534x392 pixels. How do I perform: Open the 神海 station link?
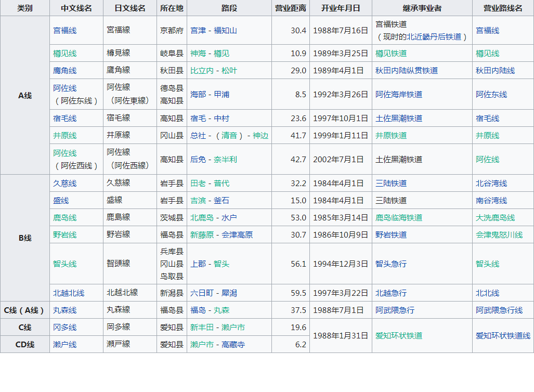198,54
